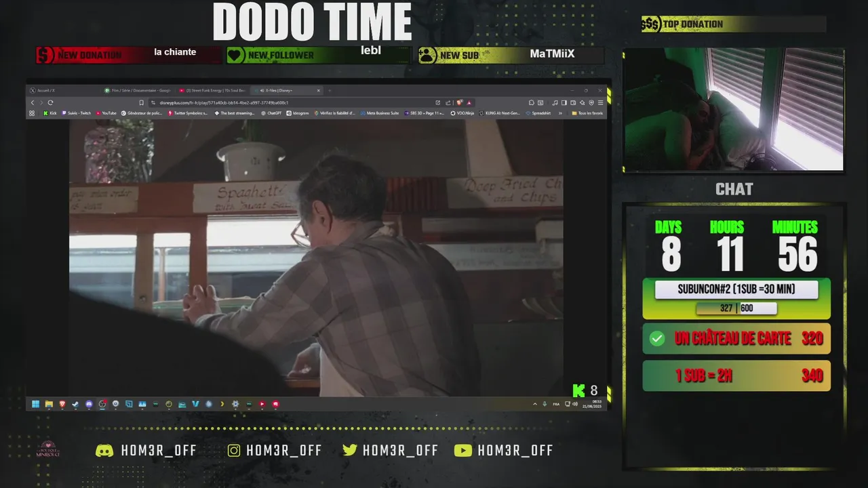Bookmark this page in address bar
Image resolution: width=868 pixels, height=488 pixels.
click(x=142, y=102)
